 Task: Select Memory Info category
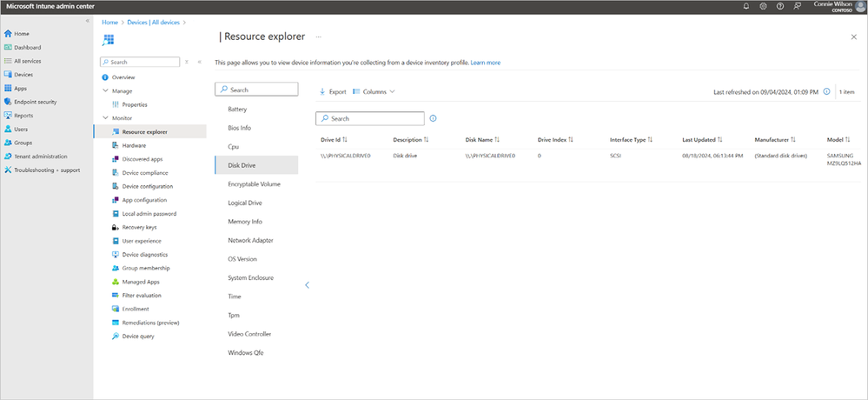pyautogui.click(x=256, y=222)
